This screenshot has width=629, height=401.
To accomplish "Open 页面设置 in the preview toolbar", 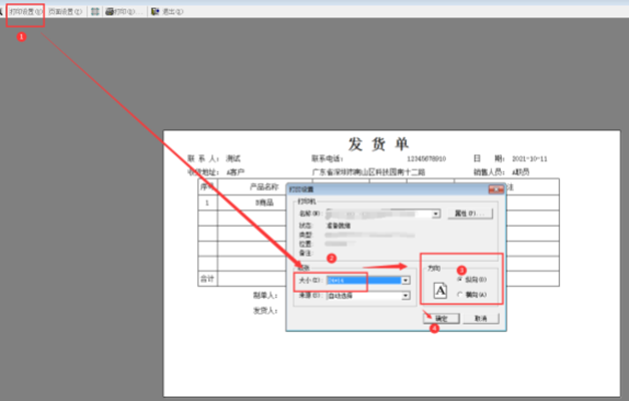I will (65, 12).
